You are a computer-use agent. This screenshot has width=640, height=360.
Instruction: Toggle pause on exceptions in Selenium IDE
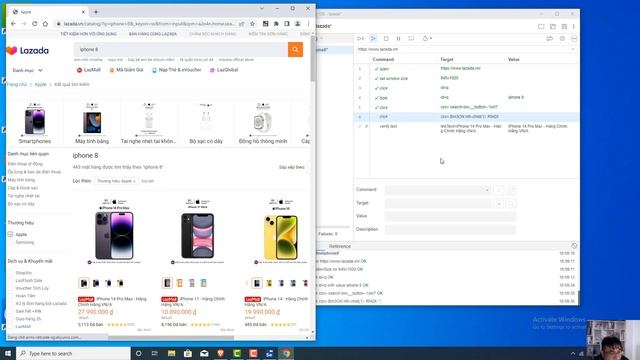[562, 38]
